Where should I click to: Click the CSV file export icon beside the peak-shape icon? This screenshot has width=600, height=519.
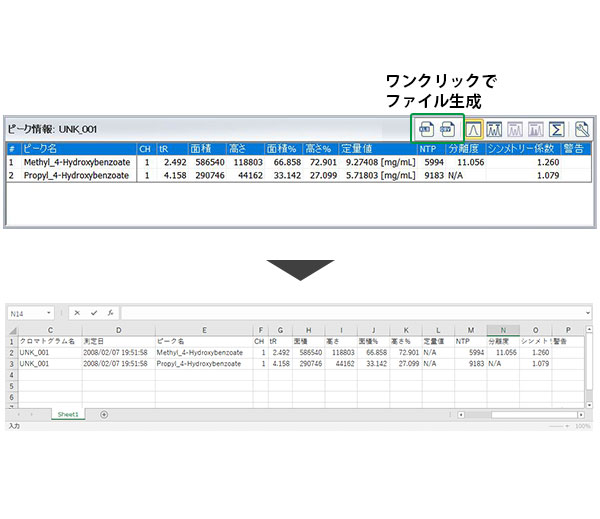pos(447,129)
